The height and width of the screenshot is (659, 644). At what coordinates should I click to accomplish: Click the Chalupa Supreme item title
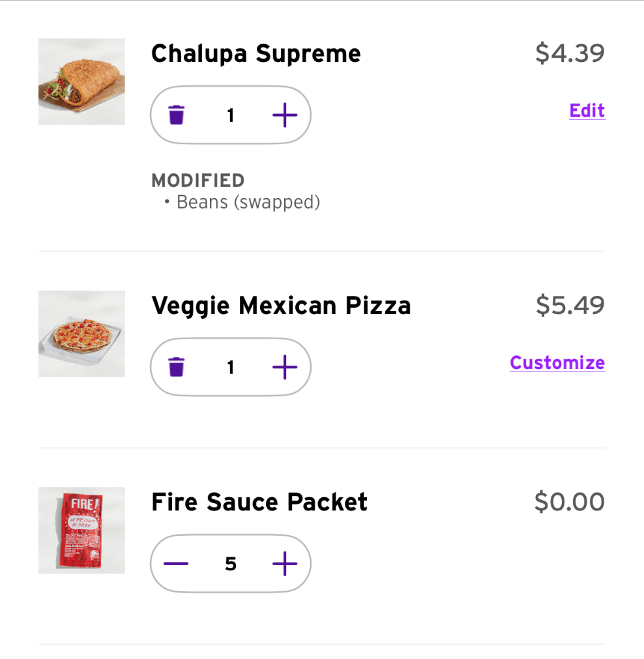tap(256, 53)
